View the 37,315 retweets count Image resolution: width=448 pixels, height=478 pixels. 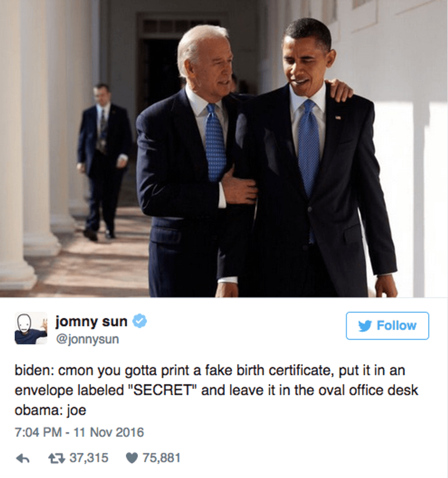click(x=89, y=458)
